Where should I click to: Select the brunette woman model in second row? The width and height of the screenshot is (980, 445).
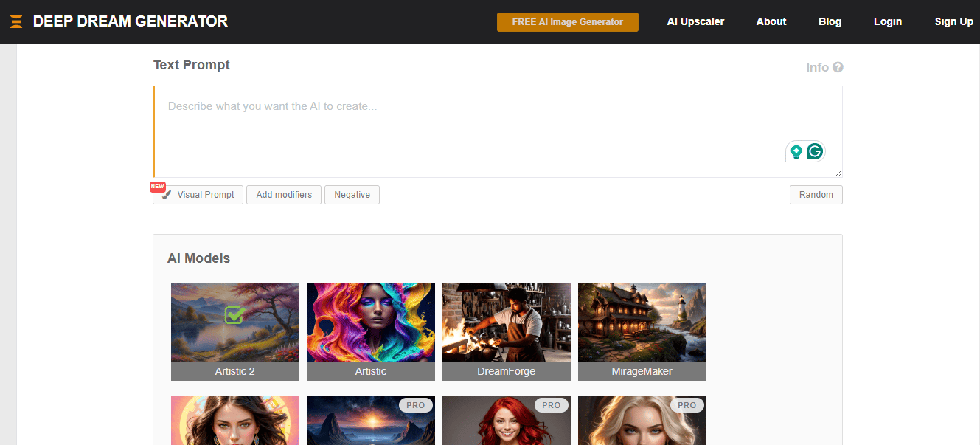coord(235,420)
